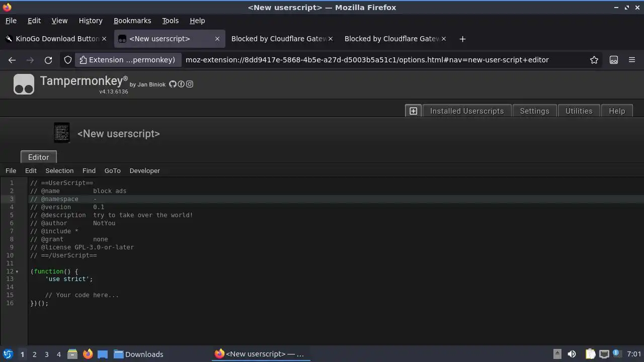Open the Tampermonkey Settings tab
The height and width of the screenshot is (362, 644).
click(534, 111)
